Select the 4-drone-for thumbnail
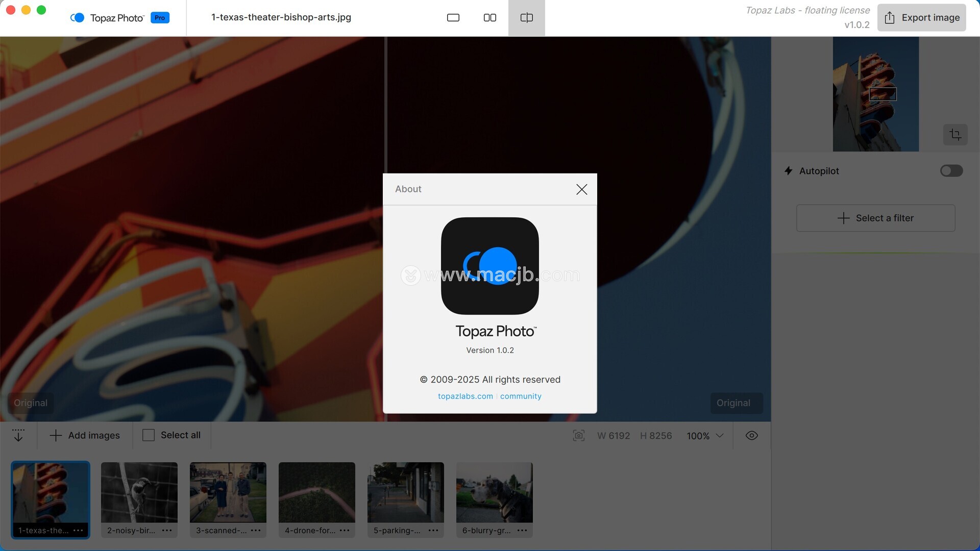980x551 pixels. [316, 492]
